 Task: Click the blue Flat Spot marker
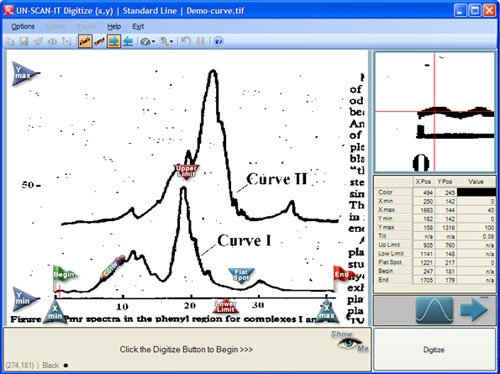pyautogui.click(x=241, y=275)
